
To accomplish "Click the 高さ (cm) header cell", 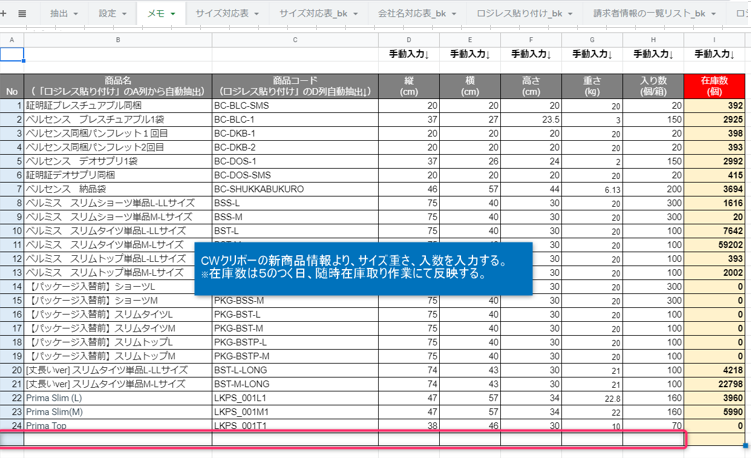I will 531,86.
